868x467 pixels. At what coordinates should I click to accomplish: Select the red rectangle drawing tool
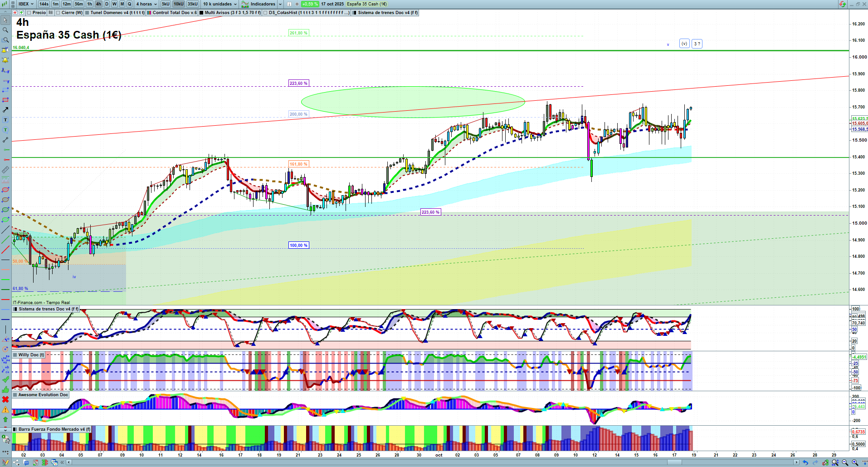[x=5, y=100]
